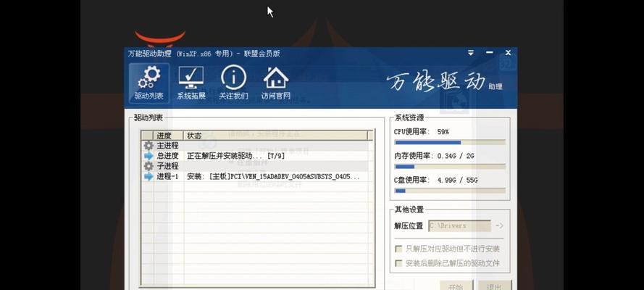Click status text 正在解压并安装驱动... [7/9]

tap(235, 156)
